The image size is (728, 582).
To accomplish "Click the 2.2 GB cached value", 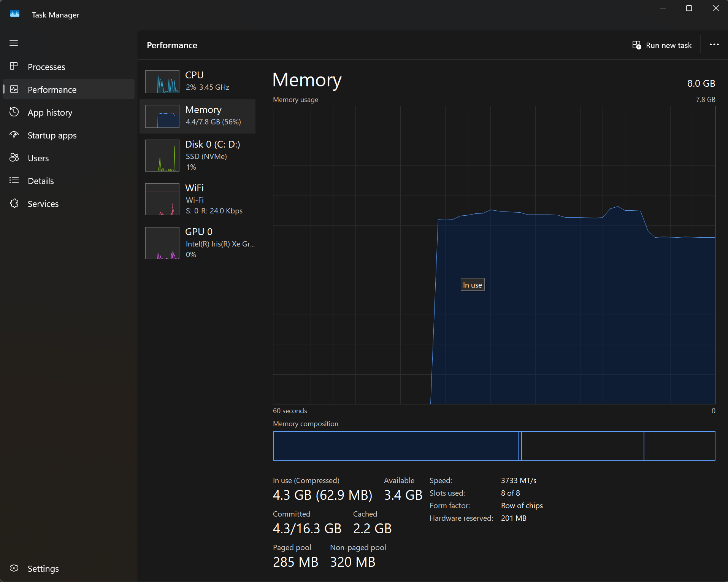I will tap(372, 528).
